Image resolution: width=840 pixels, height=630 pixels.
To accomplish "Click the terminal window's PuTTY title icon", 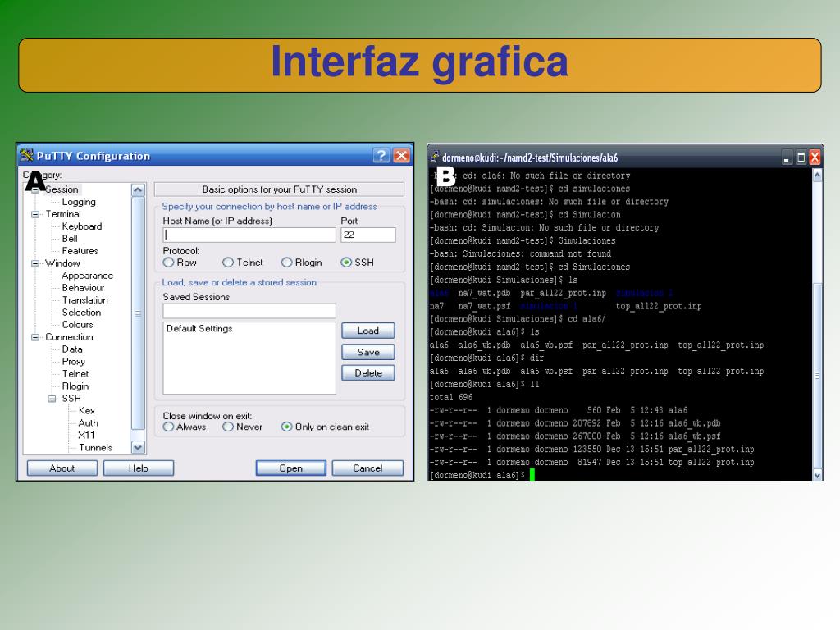I will coord(435,157).
